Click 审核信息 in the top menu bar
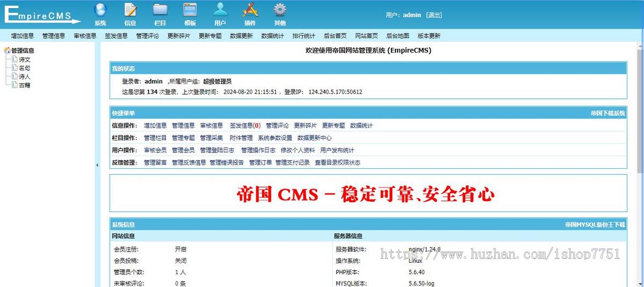 (x=85, y=36)
